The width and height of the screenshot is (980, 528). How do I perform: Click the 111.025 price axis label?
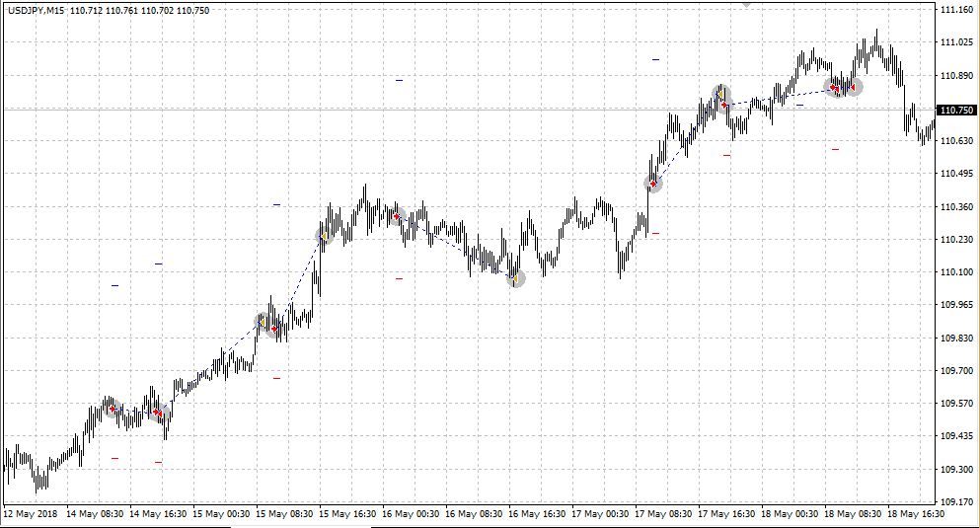(x=956, y=42)
